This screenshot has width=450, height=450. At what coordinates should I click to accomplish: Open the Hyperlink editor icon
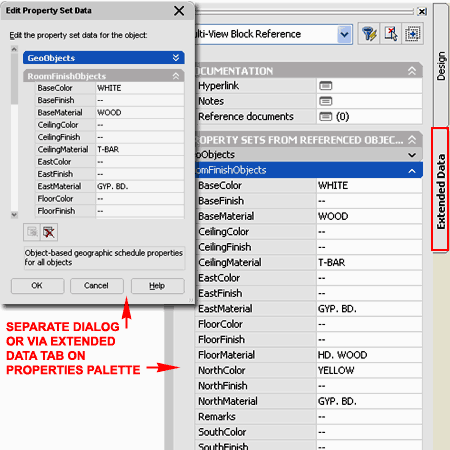[x=326, y=86]
